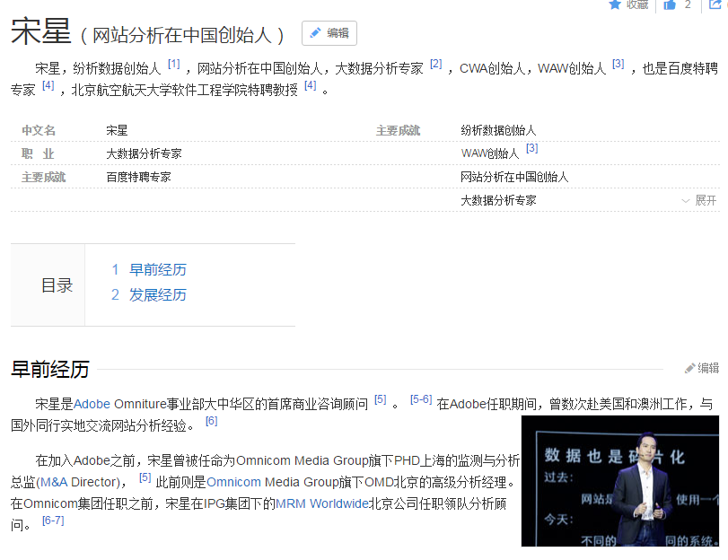This screenshot has width=728, height=560.
Task: Click the 百度特聘专家 table value
Action: [x=138, y=177]
